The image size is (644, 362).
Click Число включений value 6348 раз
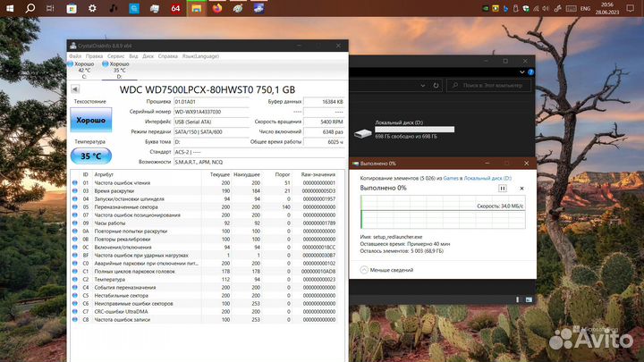324,131
